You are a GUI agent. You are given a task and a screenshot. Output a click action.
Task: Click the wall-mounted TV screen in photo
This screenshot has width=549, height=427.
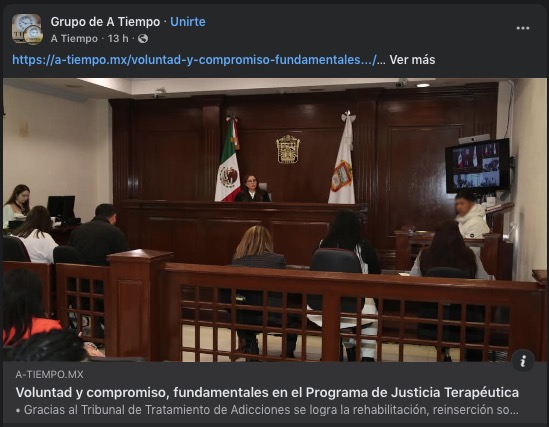[478, 166]
